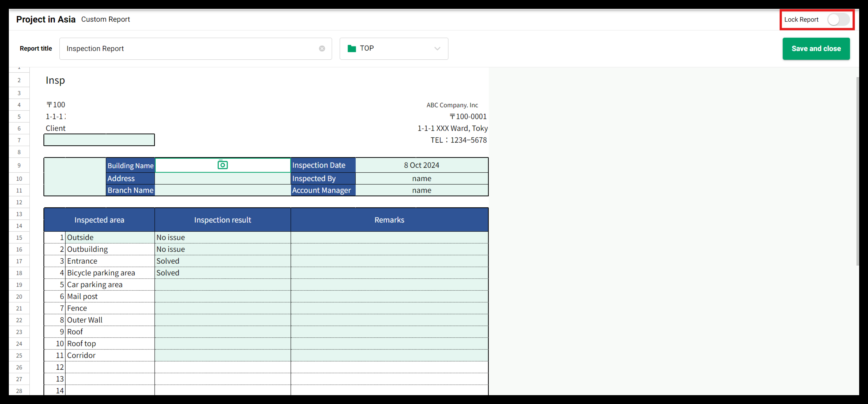Expand the TOP folder dropdown chevron

[x=437, y=49]
